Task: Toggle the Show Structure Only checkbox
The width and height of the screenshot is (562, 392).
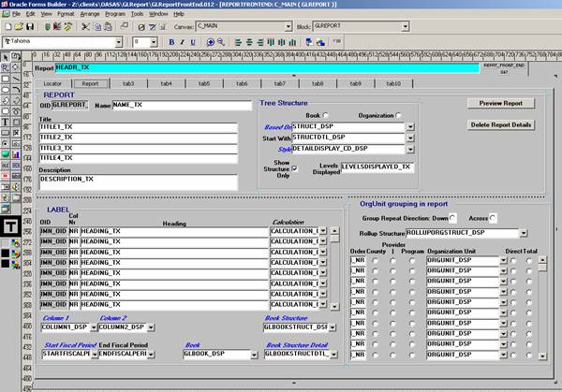Action: coord(295,168)
